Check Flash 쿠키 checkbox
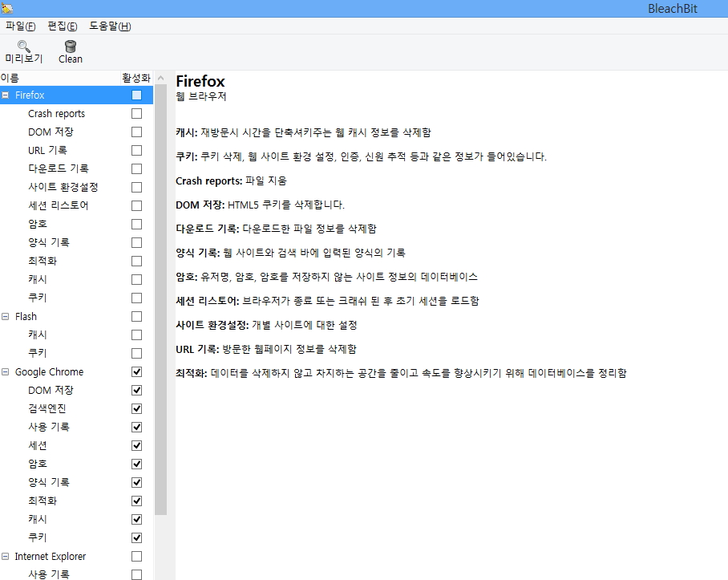Image resolution: width=728 pixels, height=580 pixels. [136, 354]
